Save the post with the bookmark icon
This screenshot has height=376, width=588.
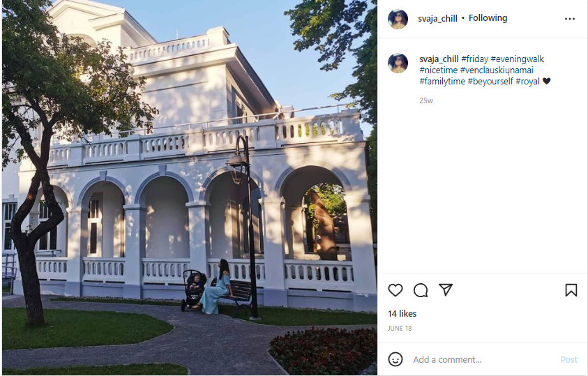tap(571, 290)
